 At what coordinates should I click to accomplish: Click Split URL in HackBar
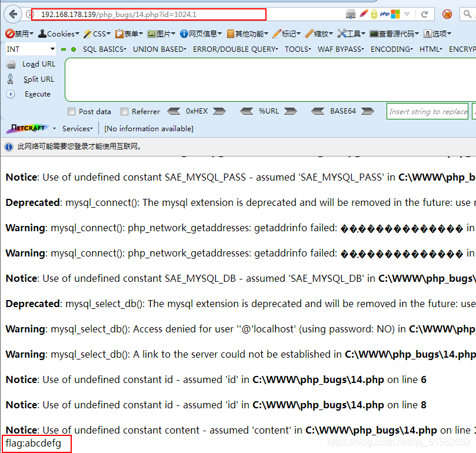click(39, 79)
